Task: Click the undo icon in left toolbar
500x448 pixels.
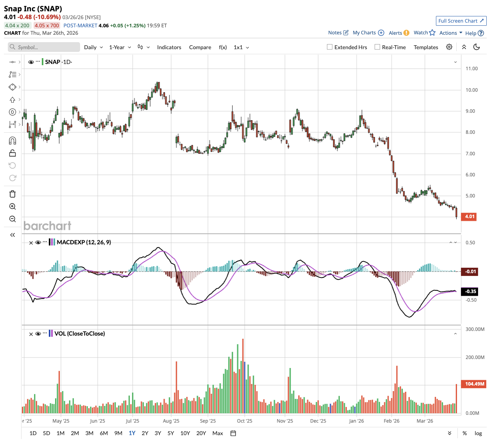Action: coord(12,165)
